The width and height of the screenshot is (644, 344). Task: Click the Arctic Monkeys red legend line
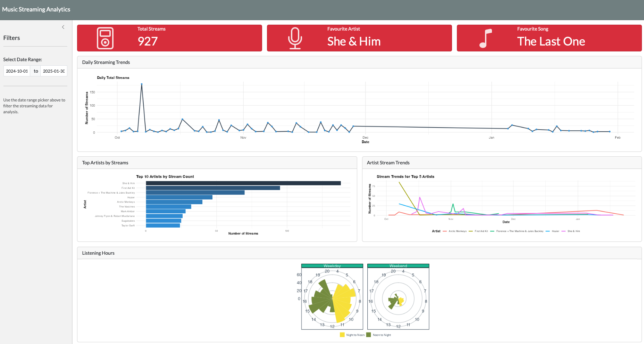[x=445, y=231]
